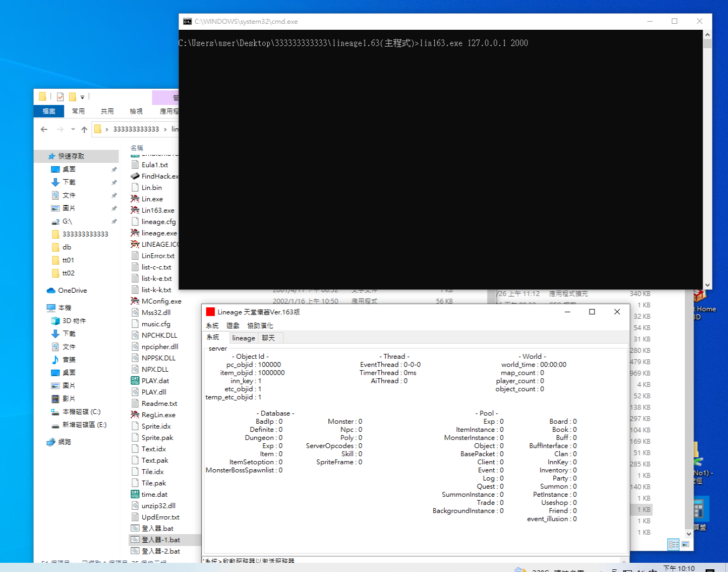
Task: Open quick access toolbar customize dropdown
Action: point(82,97)
